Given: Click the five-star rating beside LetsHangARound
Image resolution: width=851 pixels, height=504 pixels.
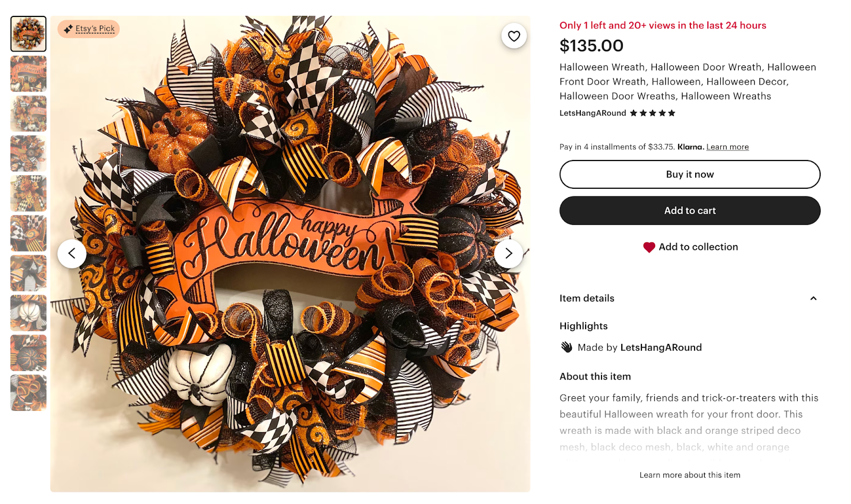Looking at the screenshot, I should coord(652,113).
